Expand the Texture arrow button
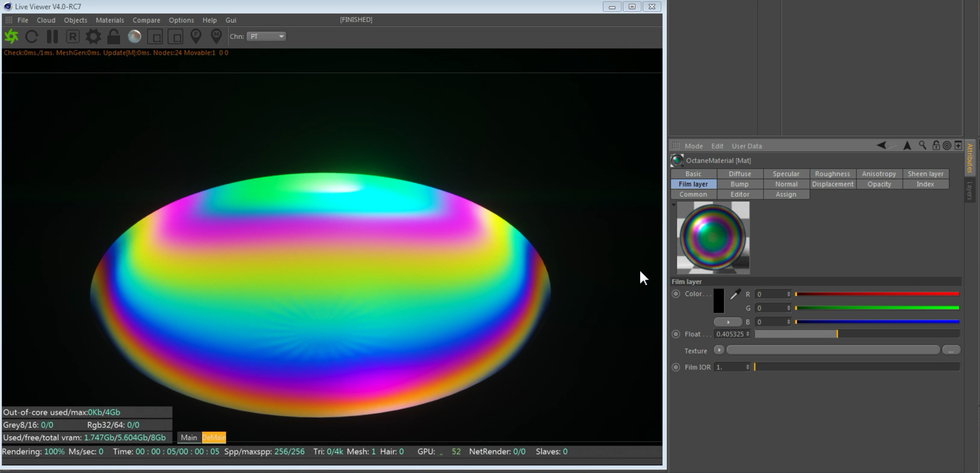This screenshot has height=473, width=980. point(719,350)
